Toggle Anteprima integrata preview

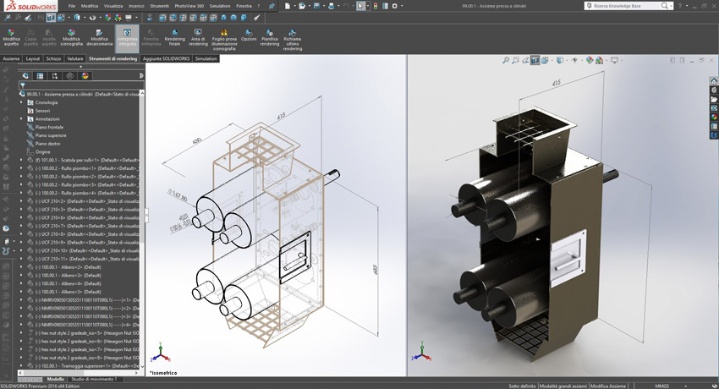(x=127, y=37)
